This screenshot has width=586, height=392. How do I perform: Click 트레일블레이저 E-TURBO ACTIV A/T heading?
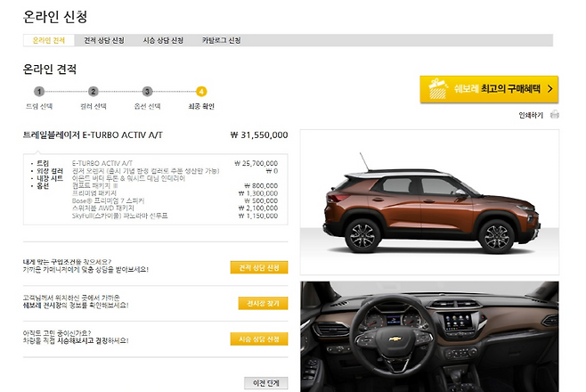tap(93, 135)
